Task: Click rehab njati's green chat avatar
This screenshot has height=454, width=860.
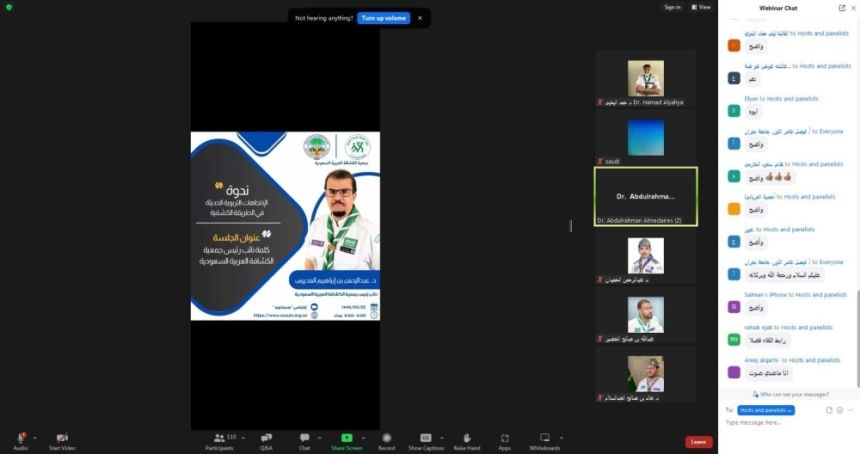Action: [x=734, y=339]
